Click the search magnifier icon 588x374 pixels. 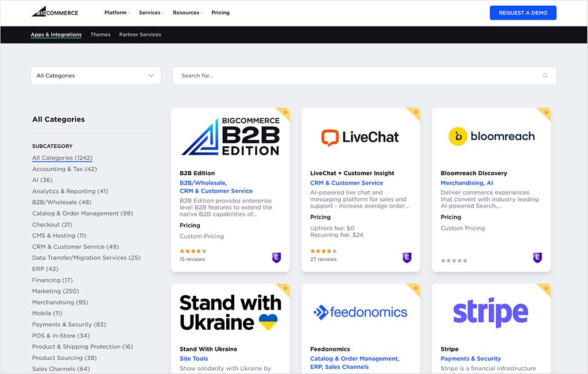point(544,75)
